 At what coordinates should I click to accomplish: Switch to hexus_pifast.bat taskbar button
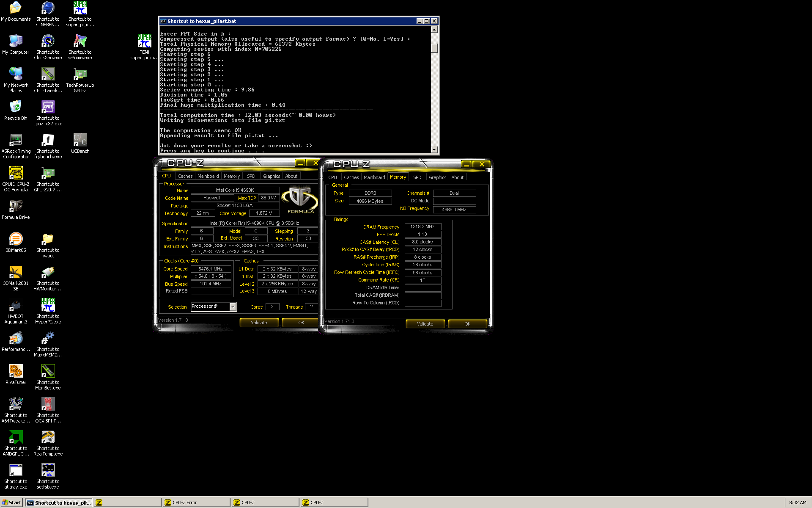[x=59, y=502]
